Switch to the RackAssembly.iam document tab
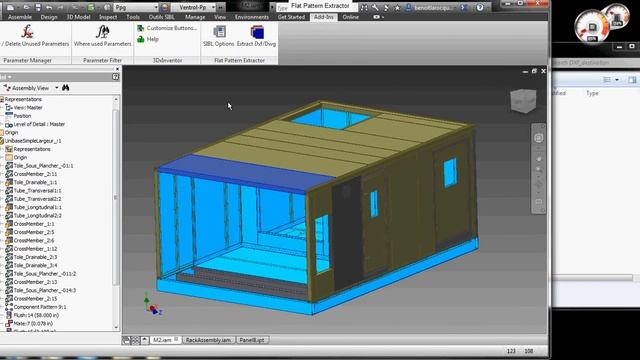Viewport: 640px width, 360px height. coord(208,340)
